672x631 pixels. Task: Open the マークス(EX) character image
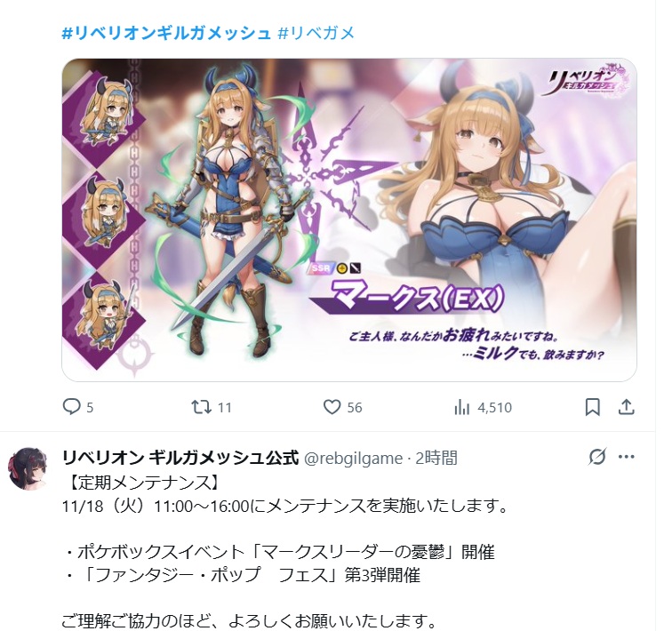[x=349, y=220]
